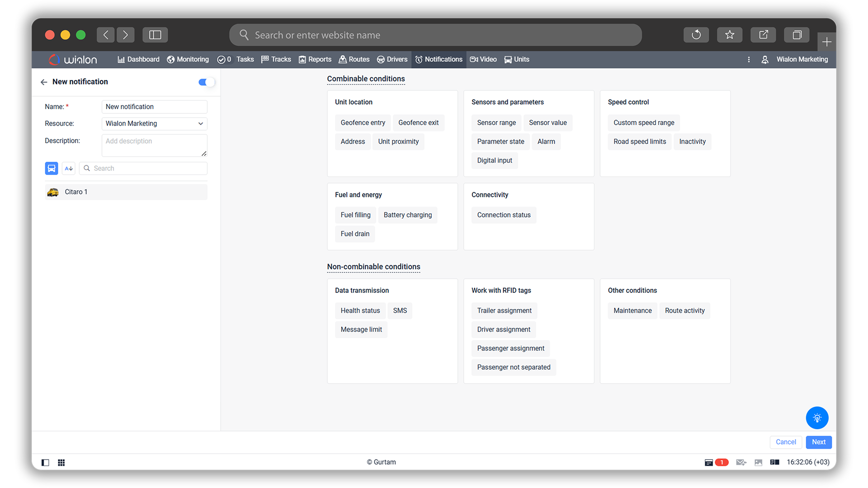Open the Resource dropdown showing Wialon Marketing
The width and height of the screenshot is (868, 488).
click(154, 123)
